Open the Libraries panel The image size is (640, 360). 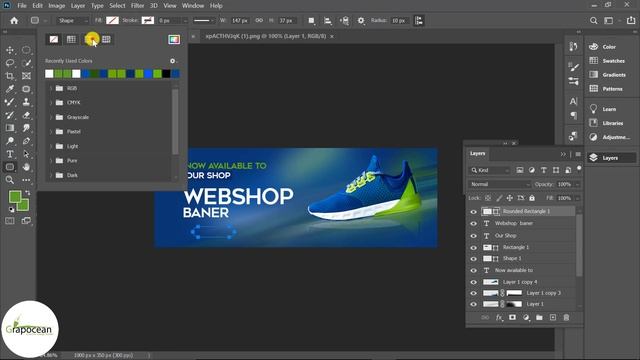click(607, 123)
